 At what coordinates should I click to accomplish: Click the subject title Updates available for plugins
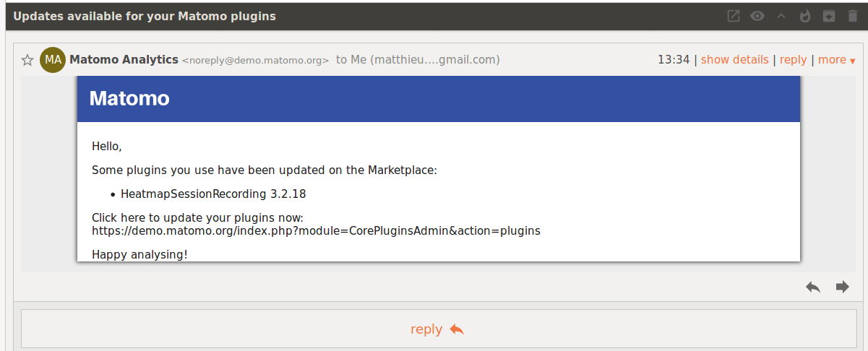(145, 16)
